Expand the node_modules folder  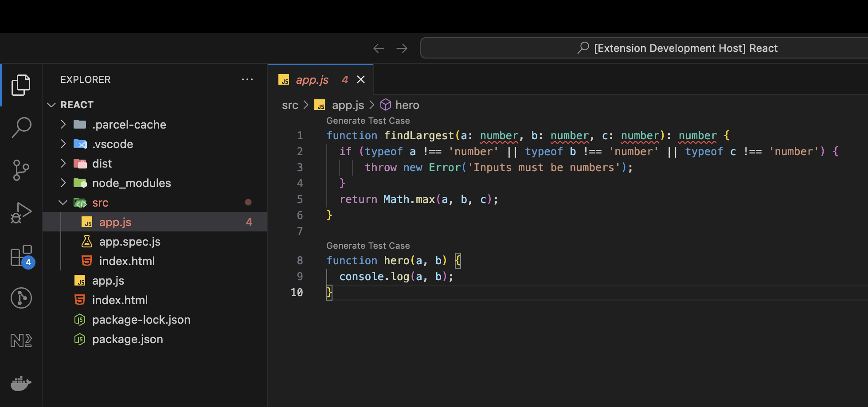click(63, 183)
